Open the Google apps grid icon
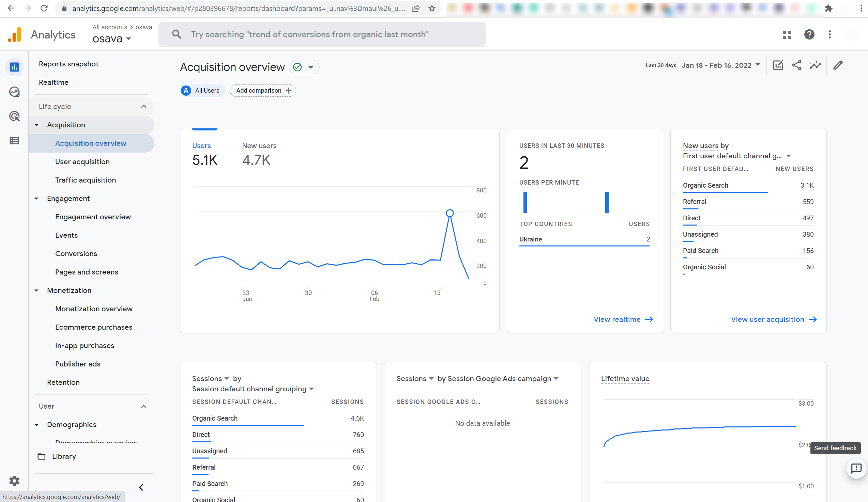868x502 pixels. (x=787, y=34)
